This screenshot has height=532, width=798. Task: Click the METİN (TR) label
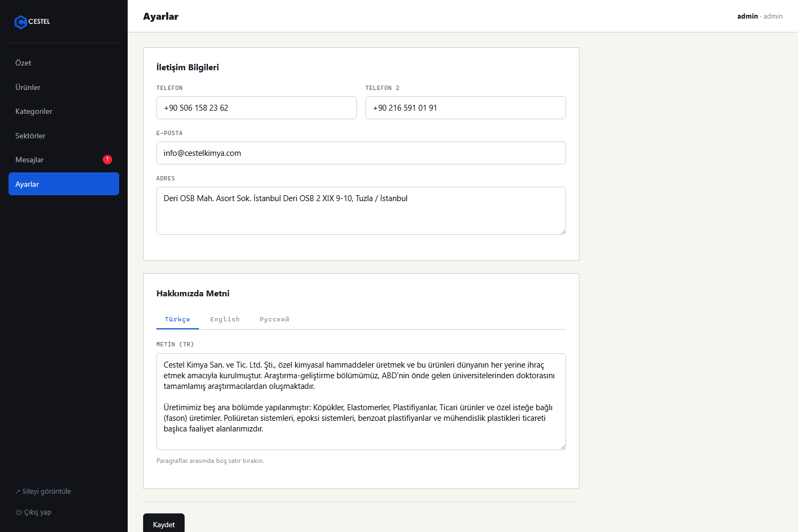175,344
